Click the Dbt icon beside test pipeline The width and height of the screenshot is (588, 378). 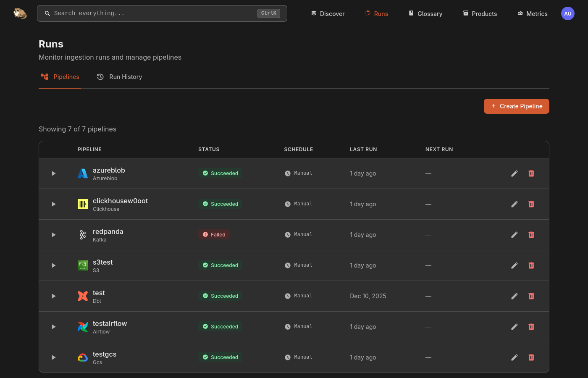tap(83, 296)
